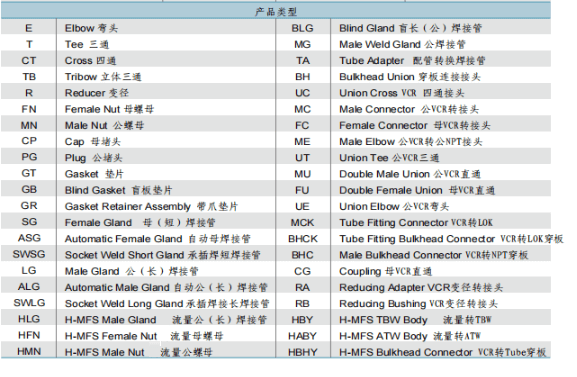Viewport: 577px width, 377px height.
Task: Click the Female Nut 母螺母 entry
Action: point(109,109)
